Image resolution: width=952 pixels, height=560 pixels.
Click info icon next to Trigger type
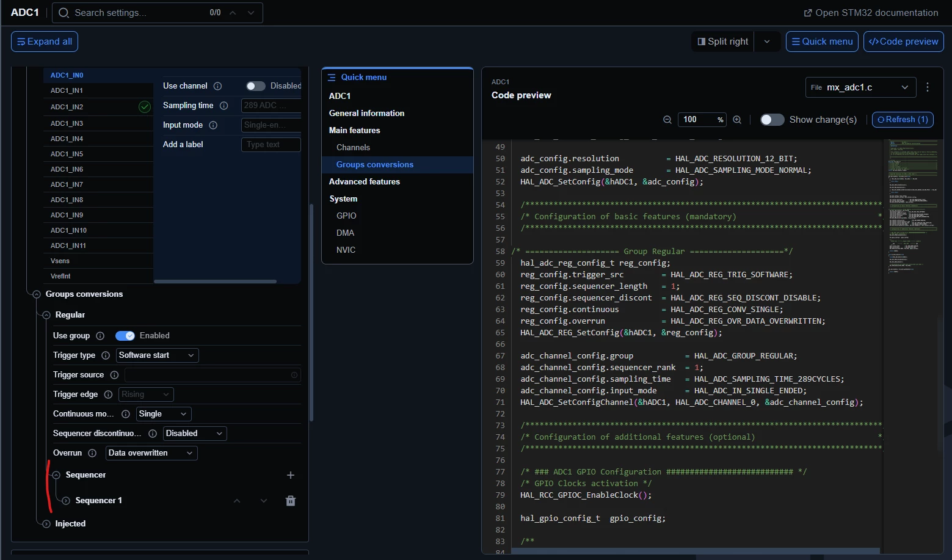coord(106,355)
